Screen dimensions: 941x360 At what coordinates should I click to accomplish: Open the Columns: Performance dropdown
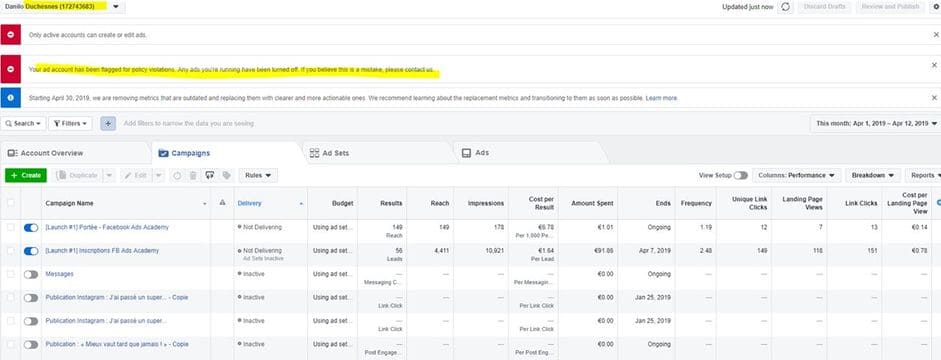[796, 175]
